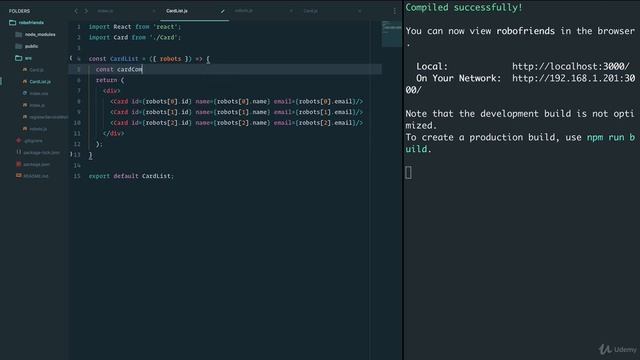This screenshot has height=360, width=640.
Task: Click the opening <div> tag on line 7
Action: pos(112,91)
